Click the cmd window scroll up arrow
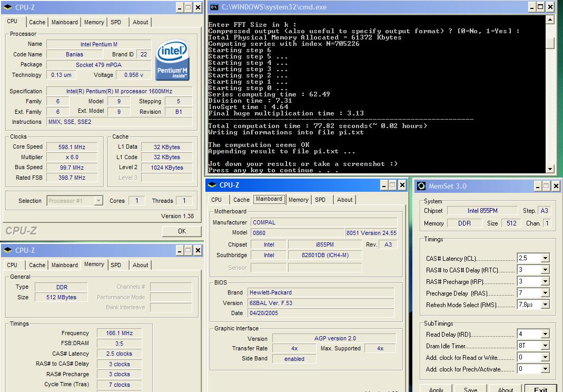Image resolution: width=563 pixels, height=392 pixels. tap(550, 20)
